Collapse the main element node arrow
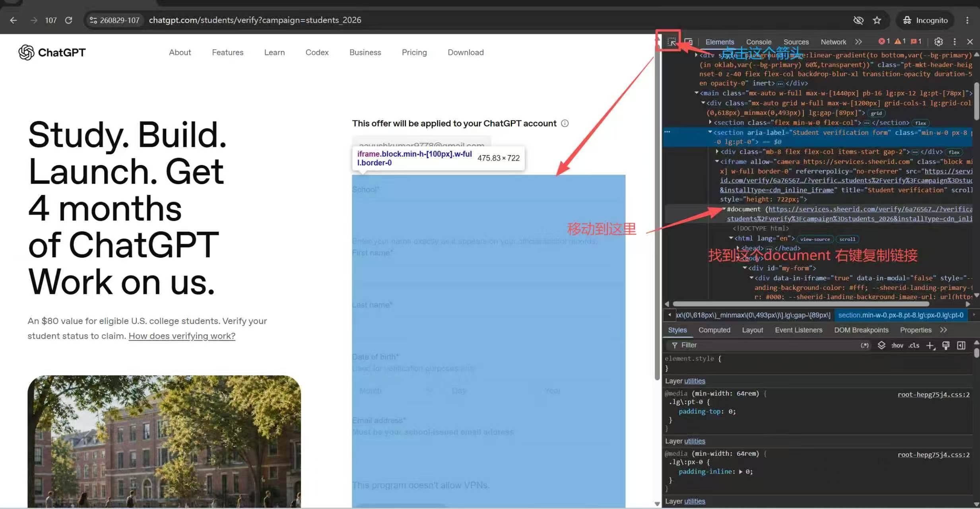 (697, 93)
